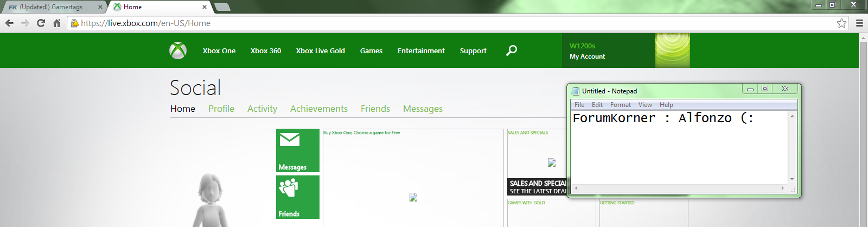Viewport: 868px width, 227px height.
Task: Open Notepad Help menu
Action: [x=666, y=105]
